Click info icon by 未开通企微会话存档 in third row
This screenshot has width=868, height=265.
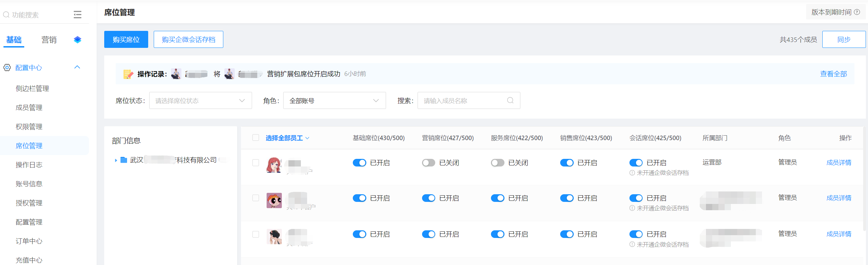pos(632,245)
